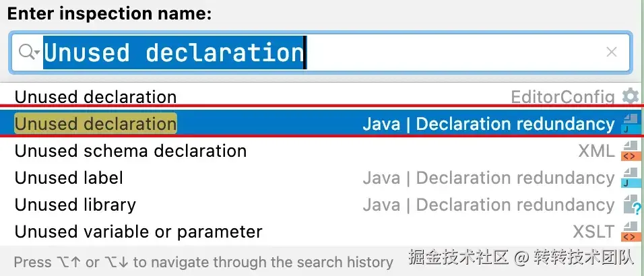This screenshot has width=644, height=276.
Task: Select the EditorConfig Unused declaration result
Action: 96,97
